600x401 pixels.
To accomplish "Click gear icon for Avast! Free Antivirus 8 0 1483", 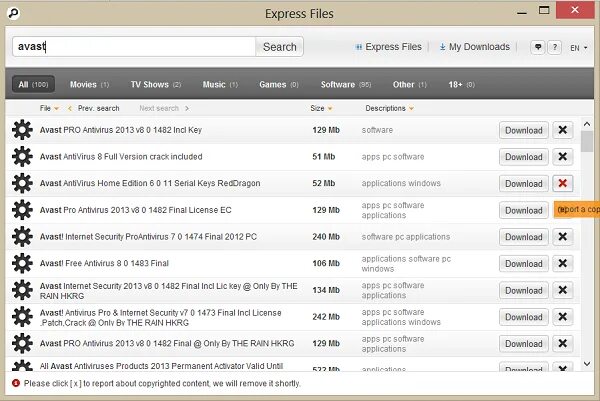I will 22,263.
